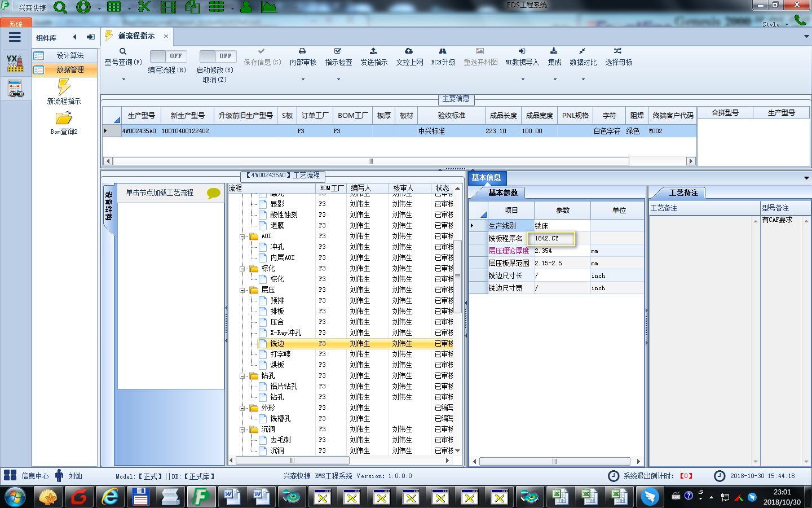The height and width of the screenshot is (508, 812).
Task: Click the green user icon in quick bar
Action: [x=246, y=7]
